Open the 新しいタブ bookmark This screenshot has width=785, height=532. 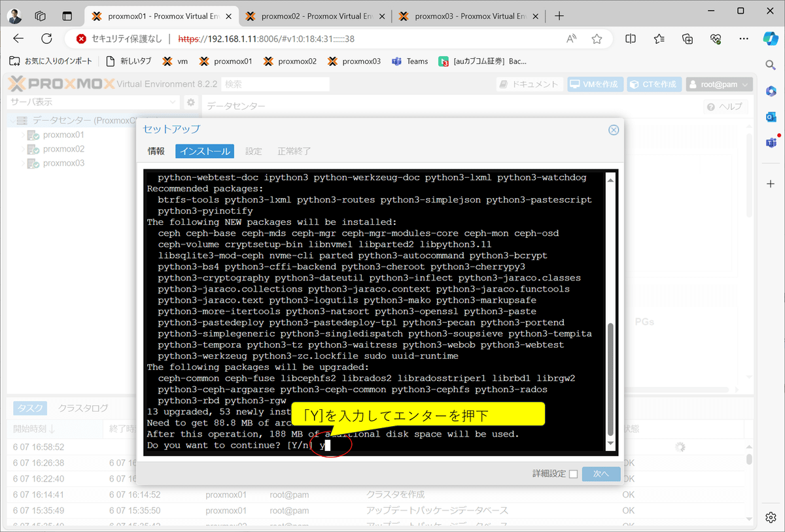coord(129,61)
